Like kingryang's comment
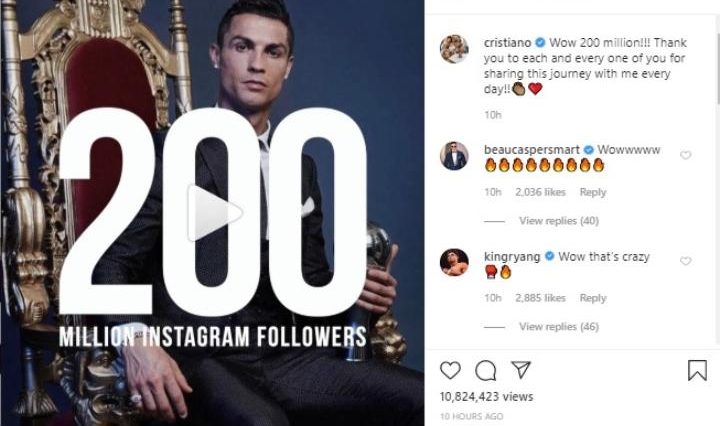This screenshot has height=426, width=720. tap(686, 261)
